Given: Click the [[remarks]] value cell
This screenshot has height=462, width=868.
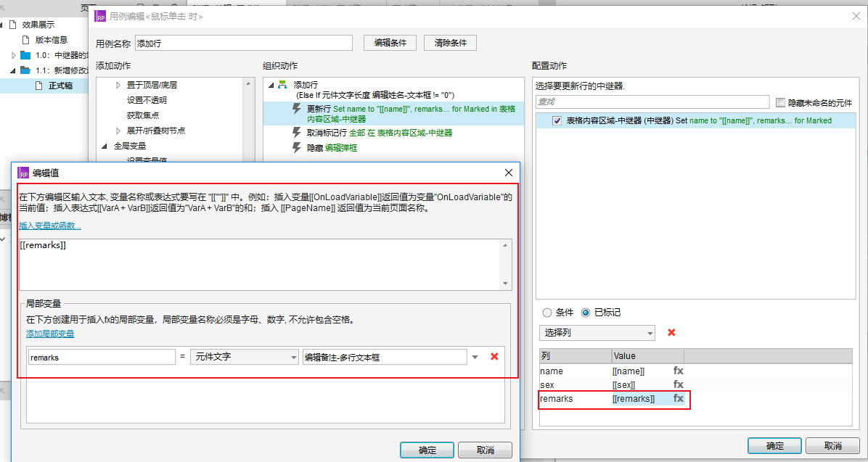Looking at the screenshot, I should click(634, 399).
